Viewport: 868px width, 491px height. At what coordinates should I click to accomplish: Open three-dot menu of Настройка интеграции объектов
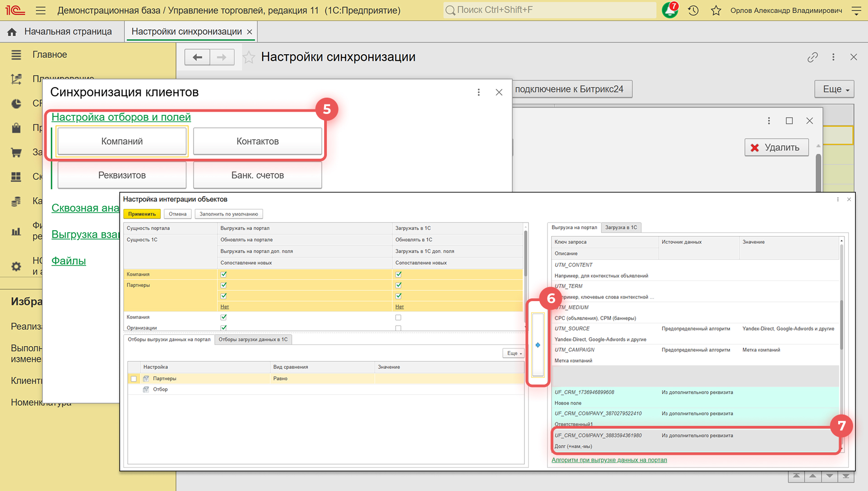tap(838, 199)
